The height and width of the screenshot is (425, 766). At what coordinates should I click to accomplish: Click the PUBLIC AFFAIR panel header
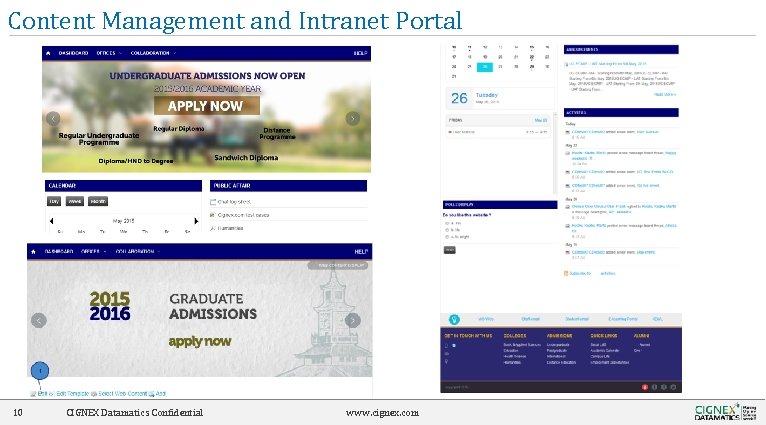click(x=288, y=186)
